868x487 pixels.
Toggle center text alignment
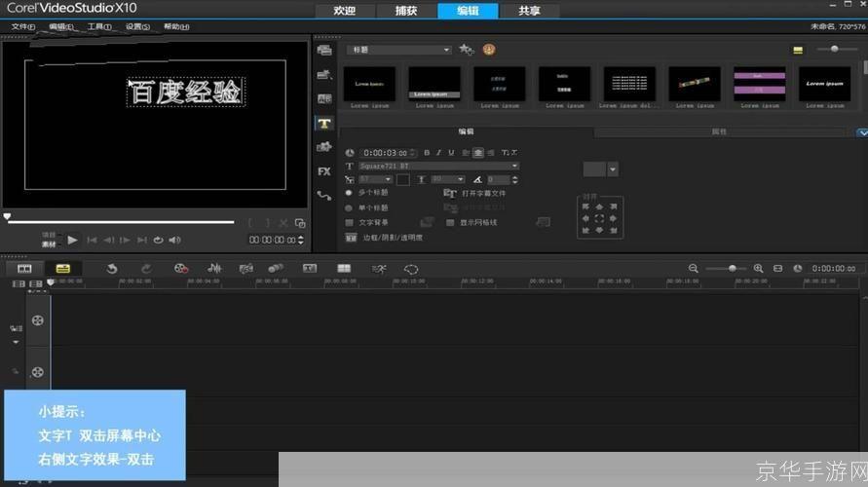[477, 153]
